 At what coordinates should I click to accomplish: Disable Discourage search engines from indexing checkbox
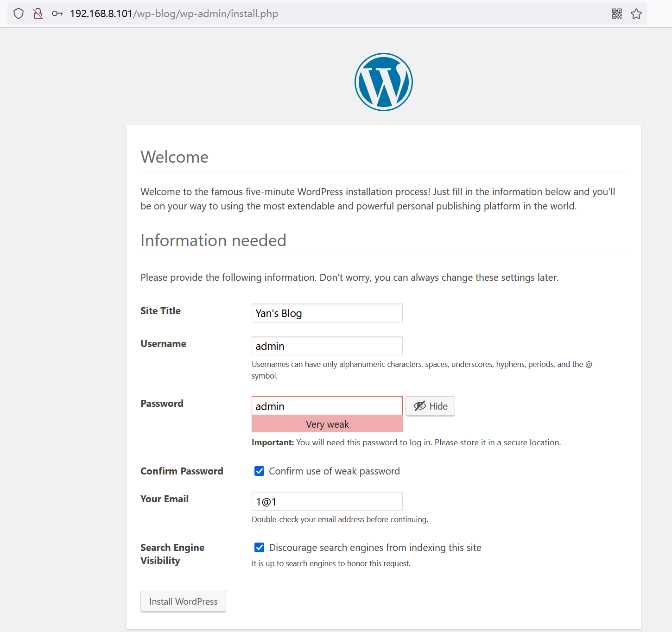260,548
